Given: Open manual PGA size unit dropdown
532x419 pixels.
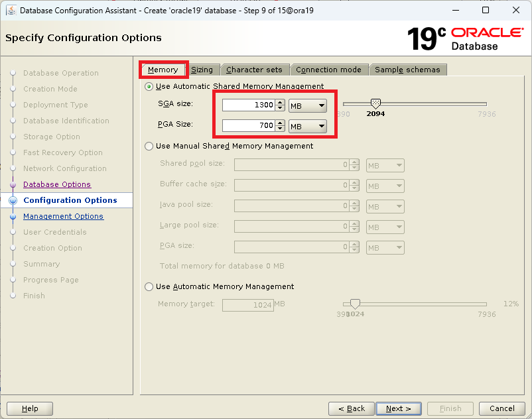Looking at the screenshot, I should point(385,248).
